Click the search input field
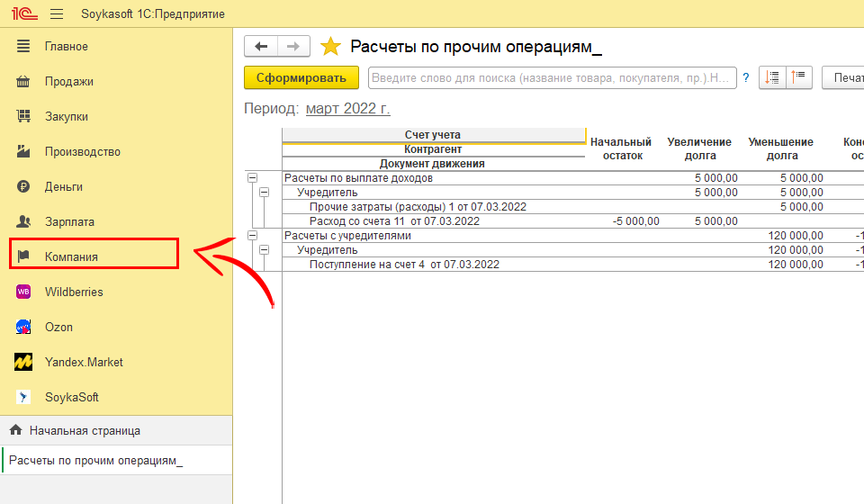864x504 pixels. tap(551, 78)
